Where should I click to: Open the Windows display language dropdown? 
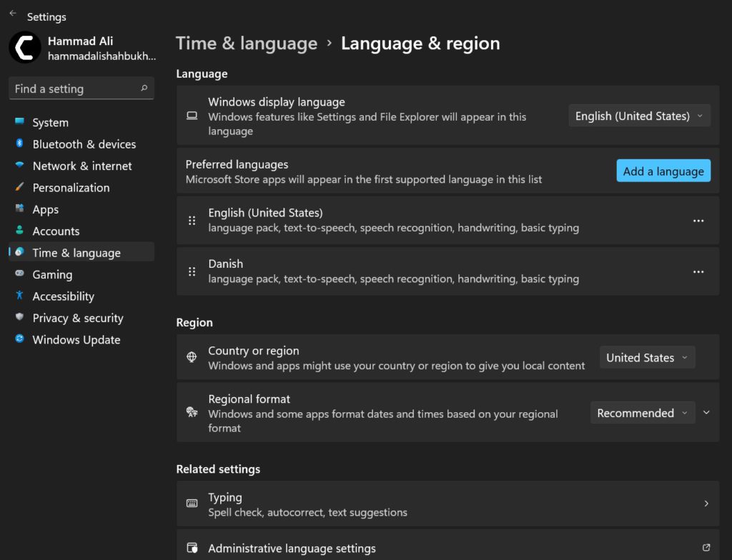pyautogui.click(x=638, y=115)
